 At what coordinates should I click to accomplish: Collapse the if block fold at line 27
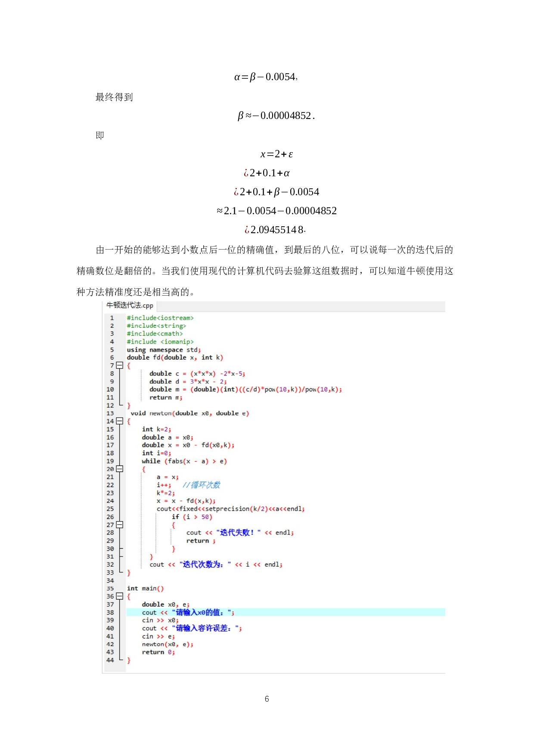(x=120, y=525)
